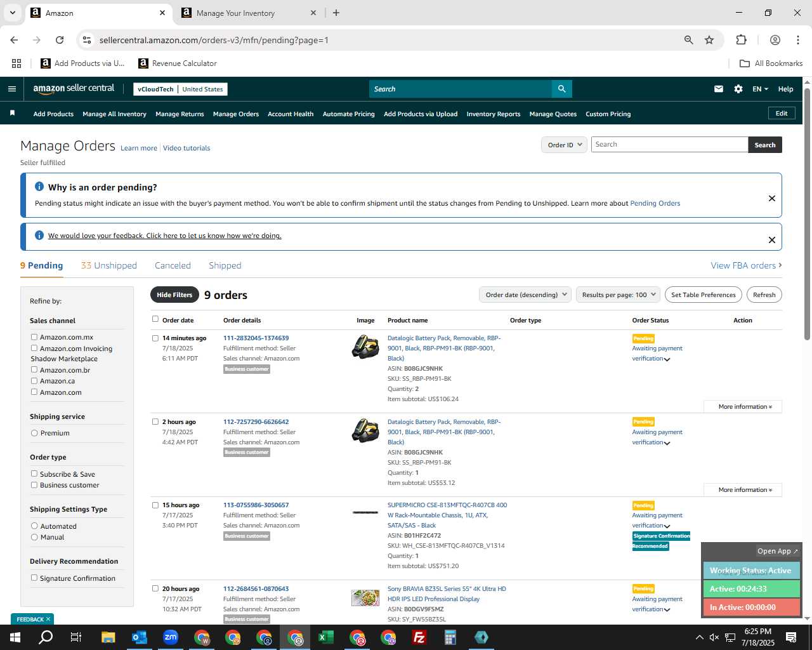Image resolution: width=812 pixels, height=650 pixels.
Task: Open Account Health menu item
Action: (291, 114)
